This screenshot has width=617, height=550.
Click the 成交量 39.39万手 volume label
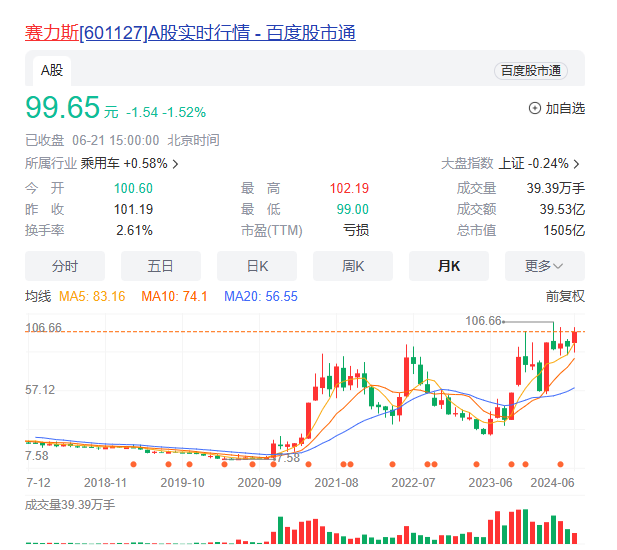coord(70,505)
